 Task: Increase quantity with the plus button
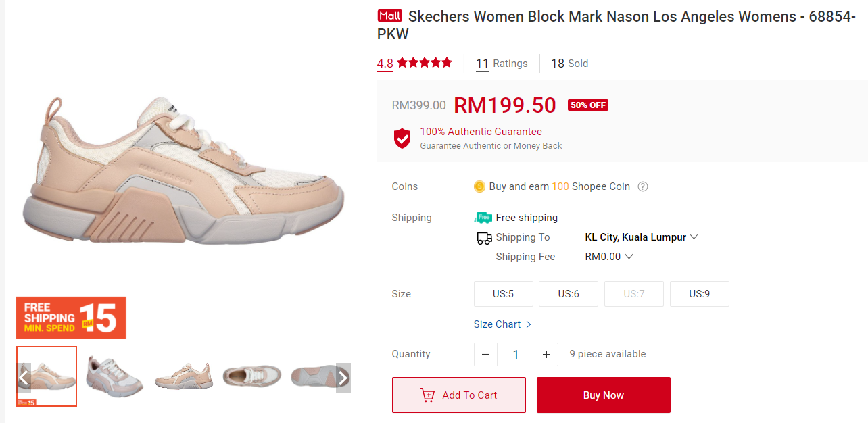point(546,354)
